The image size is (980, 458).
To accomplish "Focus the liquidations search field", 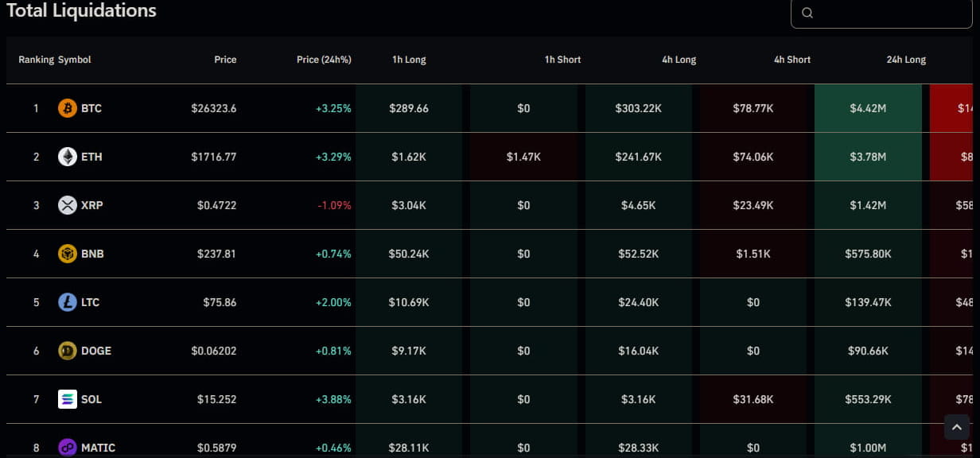I will click(891, 13).
